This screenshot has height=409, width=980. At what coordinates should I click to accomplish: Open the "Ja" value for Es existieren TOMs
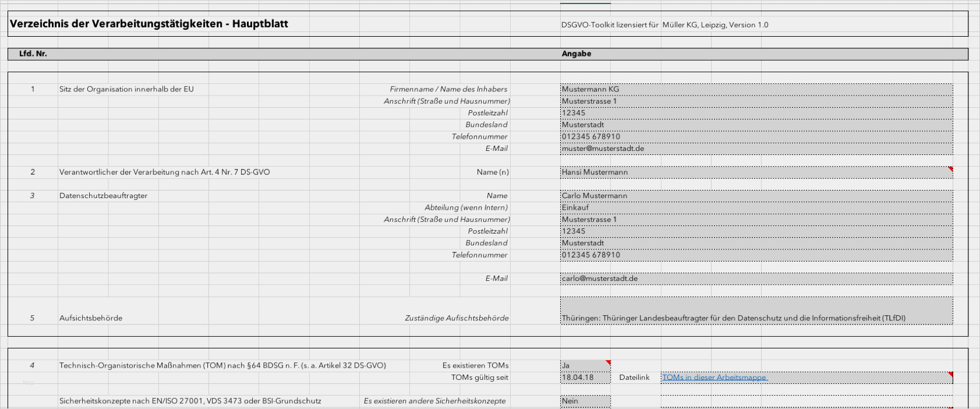click(x=584, y=366)
